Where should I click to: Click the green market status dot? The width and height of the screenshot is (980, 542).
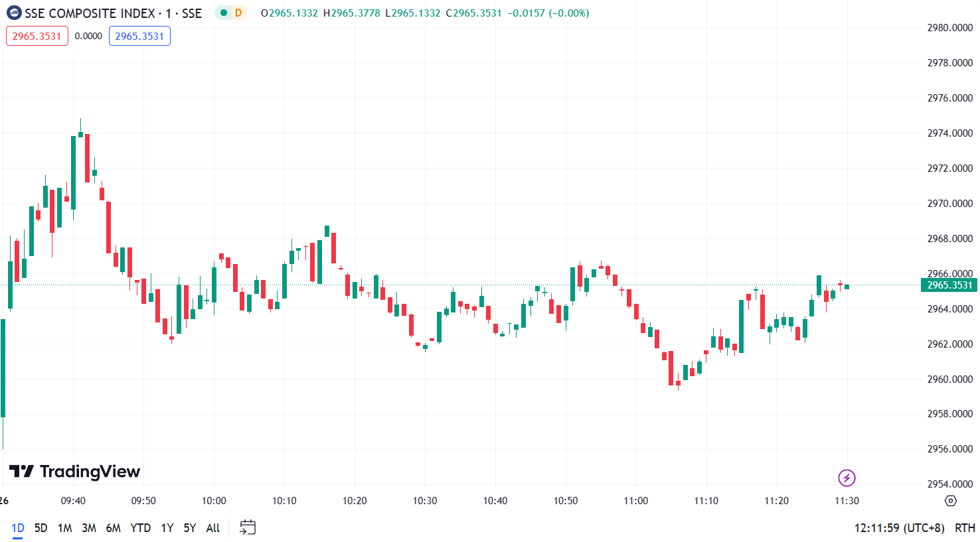click(x=224, y=13)
